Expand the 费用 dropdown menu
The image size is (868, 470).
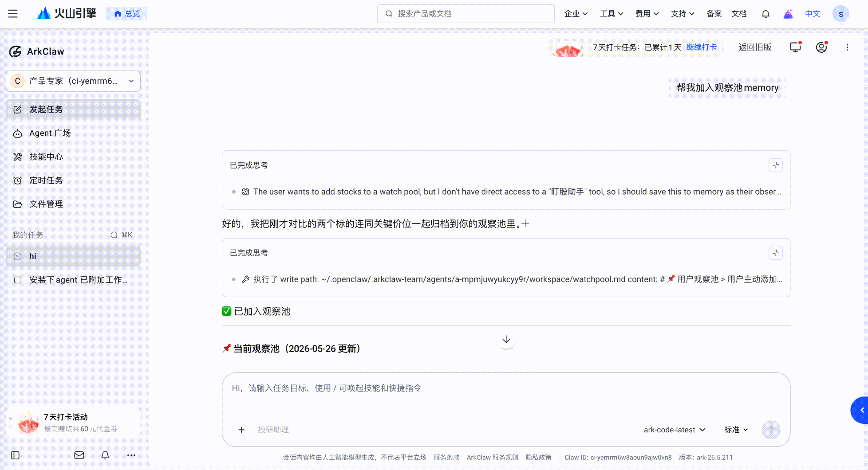647,14
